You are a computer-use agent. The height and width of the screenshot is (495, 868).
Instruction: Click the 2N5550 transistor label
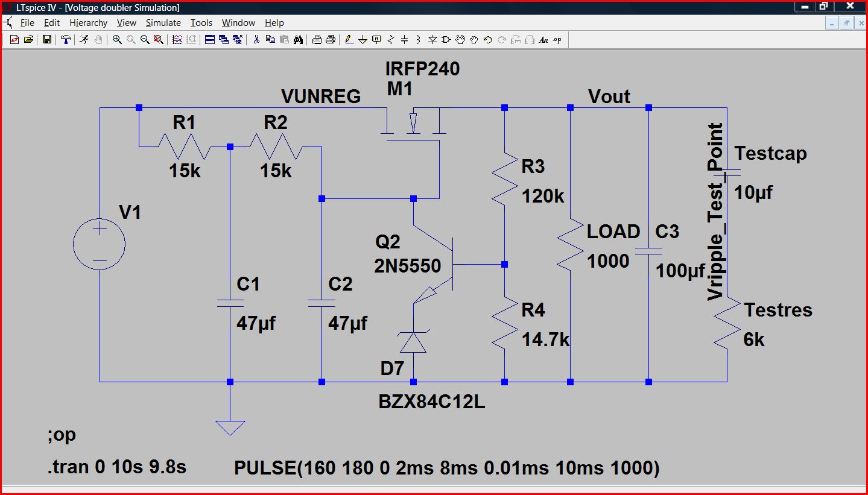[x=408, y=265]
